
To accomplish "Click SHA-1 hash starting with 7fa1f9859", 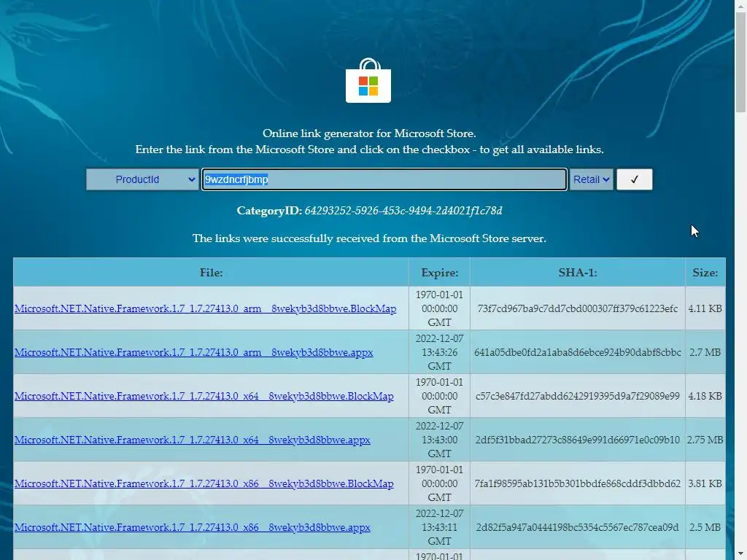I will (x=578, y=484).
